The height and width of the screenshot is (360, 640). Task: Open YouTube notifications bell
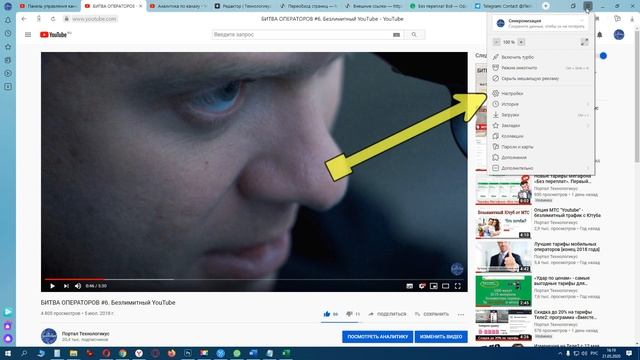point(600,35)
